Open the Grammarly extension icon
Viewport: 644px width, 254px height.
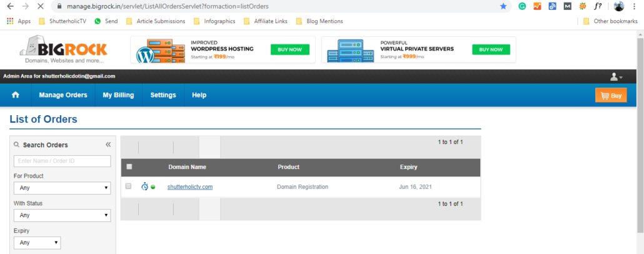click(x=522, y=6)
